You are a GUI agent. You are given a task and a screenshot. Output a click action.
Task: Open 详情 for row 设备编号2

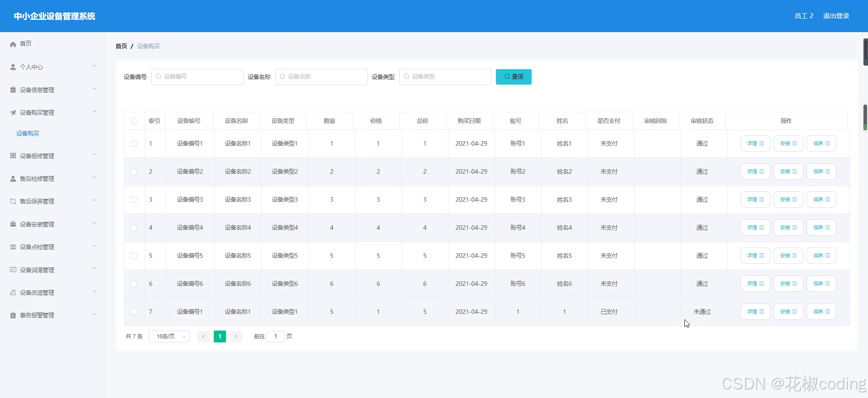click(755, 171)
